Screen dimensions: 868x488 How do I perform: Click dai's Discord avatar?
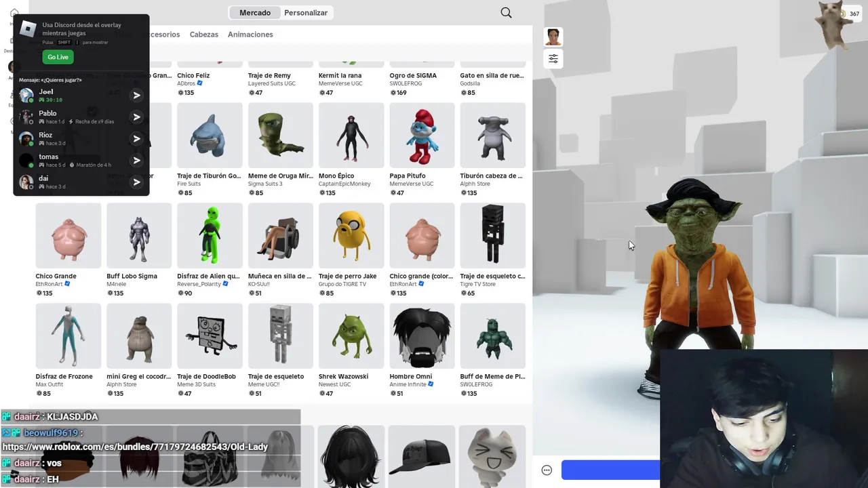click(26, 182)
